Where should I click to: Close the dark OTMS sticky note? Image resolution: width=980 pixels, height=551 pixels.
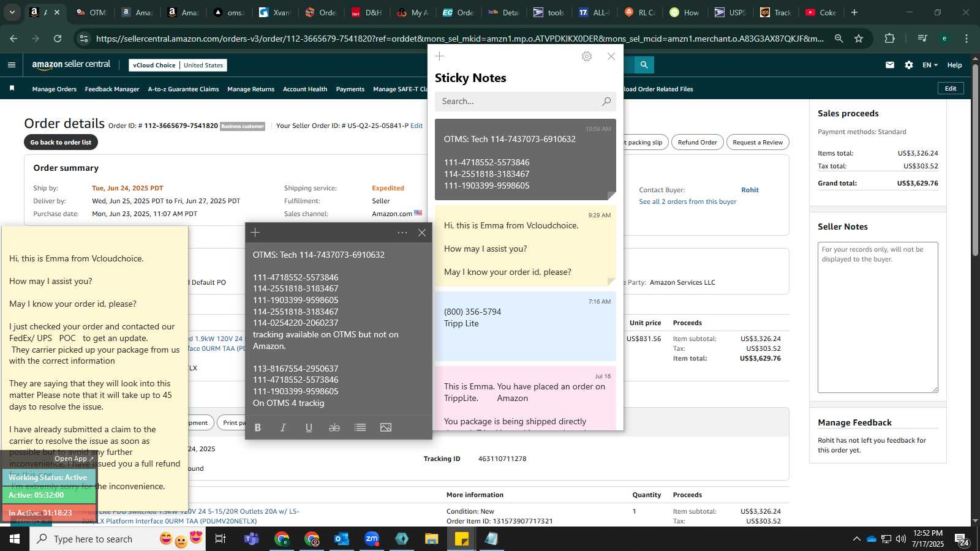(x=422, y=233)
